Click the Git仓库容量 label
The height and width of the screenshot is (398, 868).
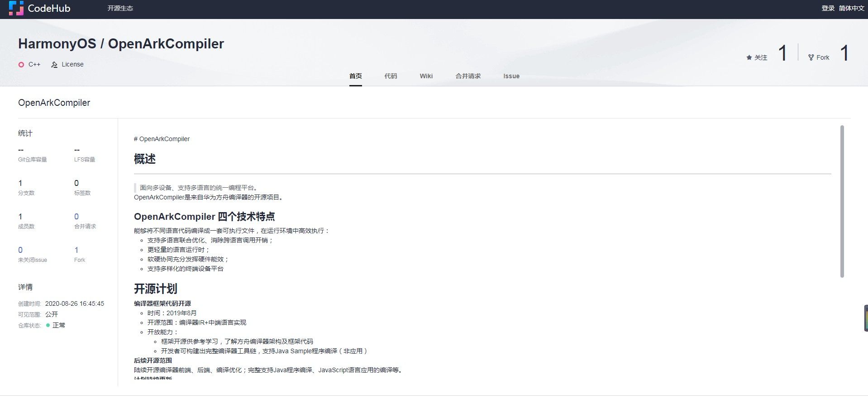33,160
